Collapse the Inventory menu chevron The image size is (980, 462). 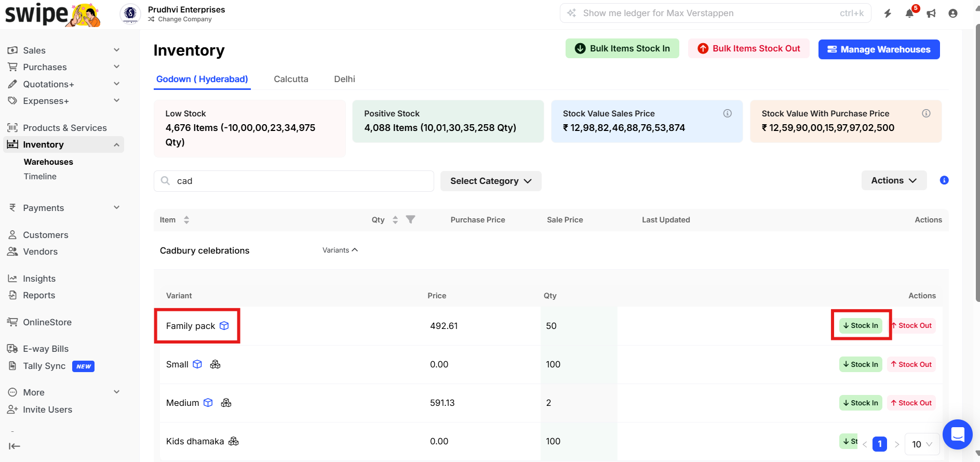[116, 144]
